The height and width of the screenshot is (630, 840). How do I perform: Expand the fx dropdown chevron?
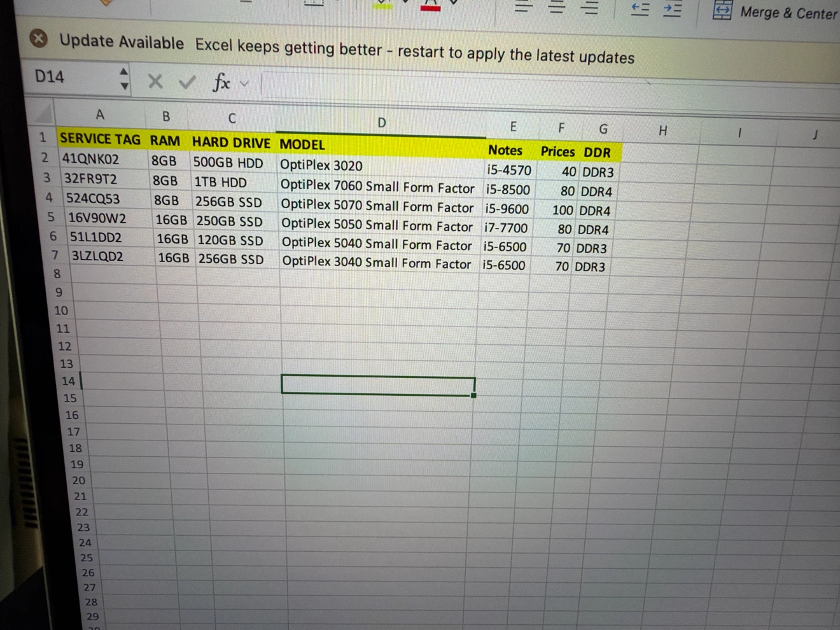click(244, 83)
